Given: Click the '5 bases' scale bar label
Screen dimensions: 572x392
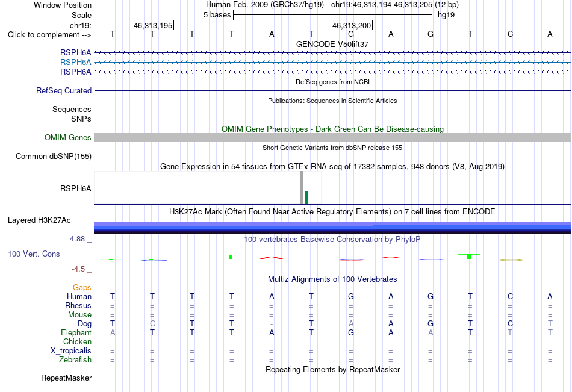Looking at the screenshot, I should pyautogui.click(x=217, y=15).
